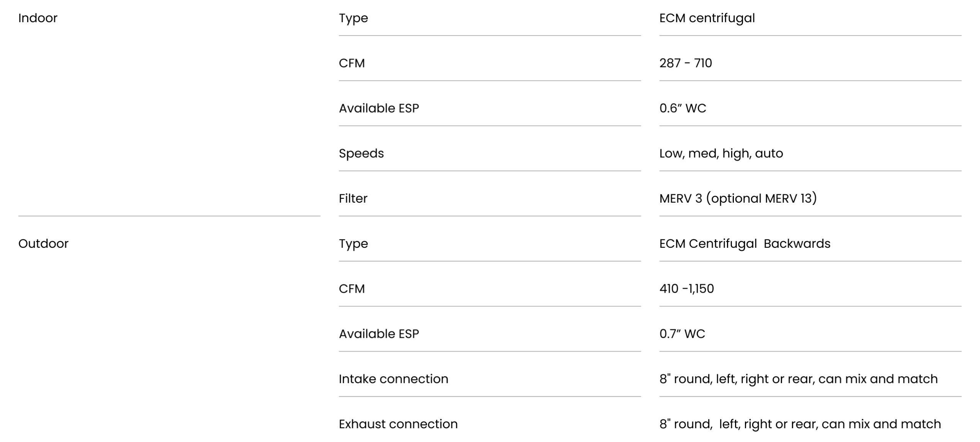Click the ECM centrifugal value
This screenshot has width=980, height=442.
click(707, 18)
